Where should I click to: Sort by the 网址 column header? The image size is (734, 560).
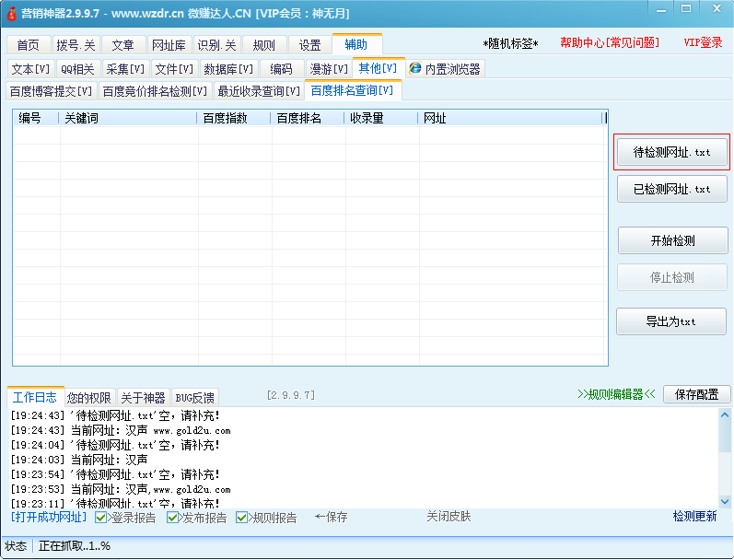click(510, 118)
